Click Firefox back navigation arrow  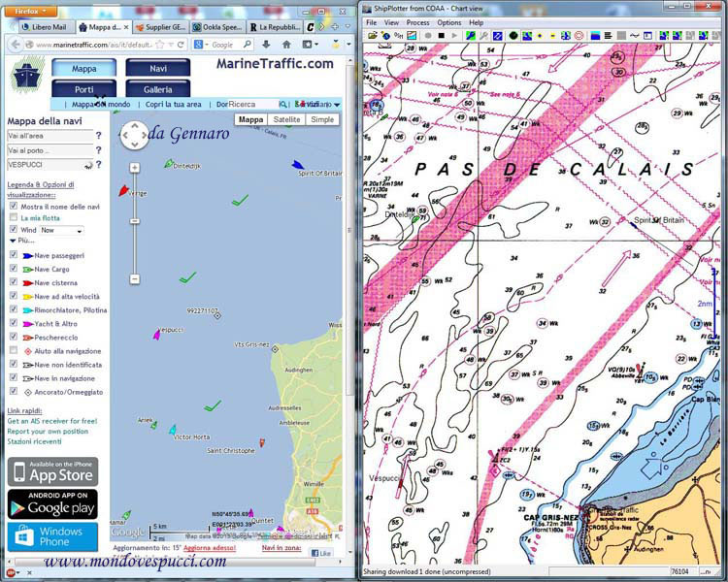pyautogui.click(x=16, y=45)
